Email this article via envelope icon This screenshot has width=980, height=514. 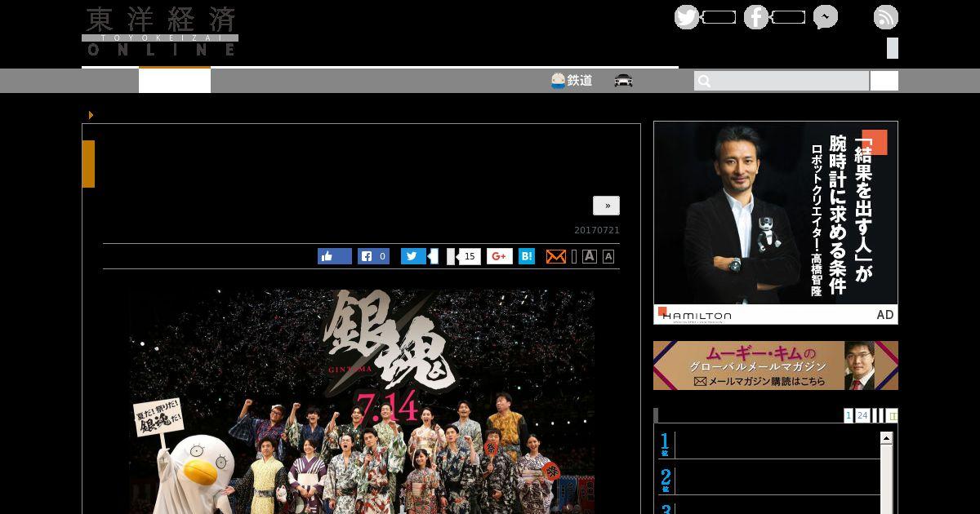555,256
